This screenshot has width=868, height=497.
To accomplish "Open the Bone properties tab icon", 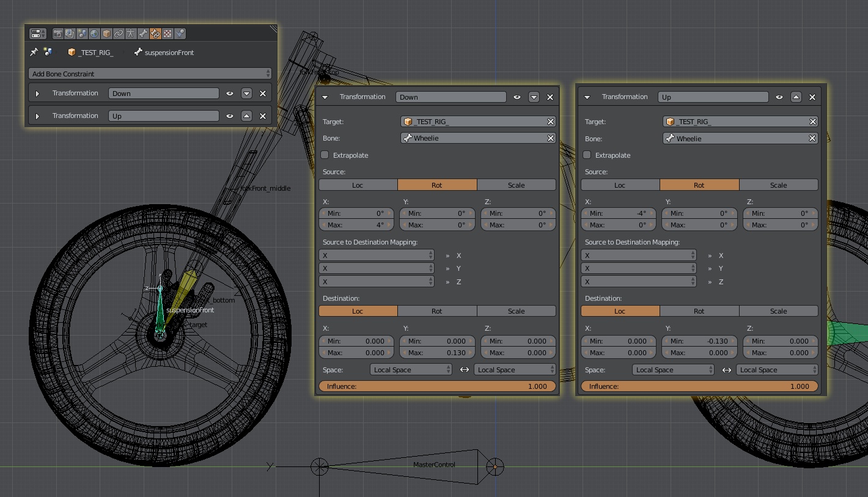I will tap(143, 34).
